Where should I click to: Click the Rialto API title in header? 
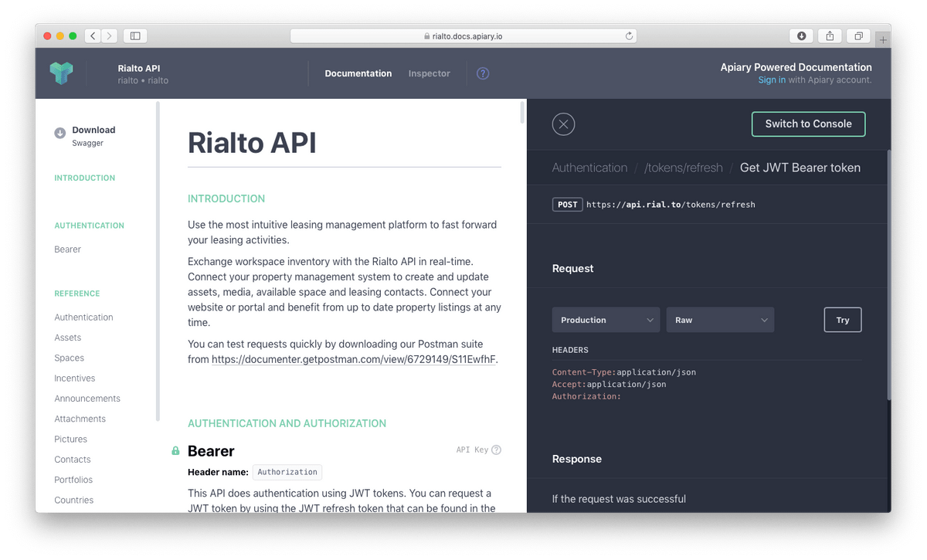pos(139,68)
